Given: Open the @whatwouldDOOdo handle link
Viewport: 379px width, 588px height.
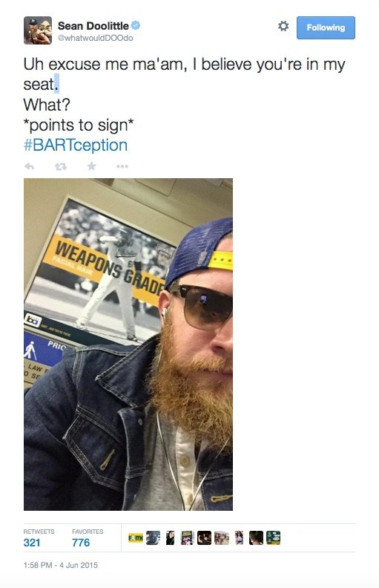Looking at the screenshot, I should (95, 38).
